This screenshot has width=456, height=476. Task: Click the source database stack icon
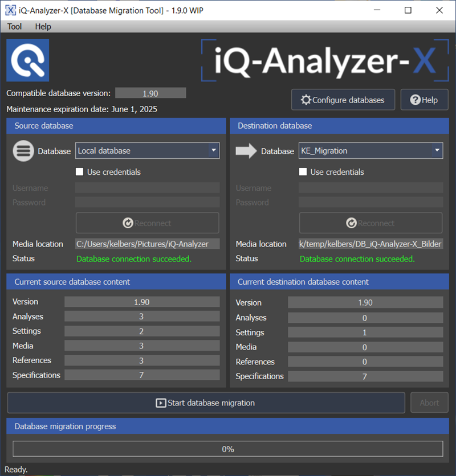tap(23, 151)
